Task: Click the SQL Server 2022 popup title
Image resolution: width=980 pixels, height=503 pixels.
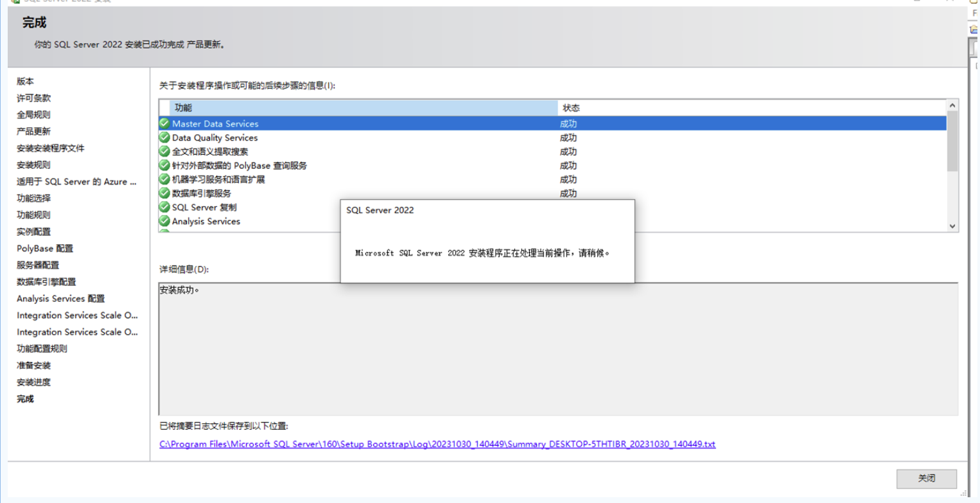Action: click(380, 210)
